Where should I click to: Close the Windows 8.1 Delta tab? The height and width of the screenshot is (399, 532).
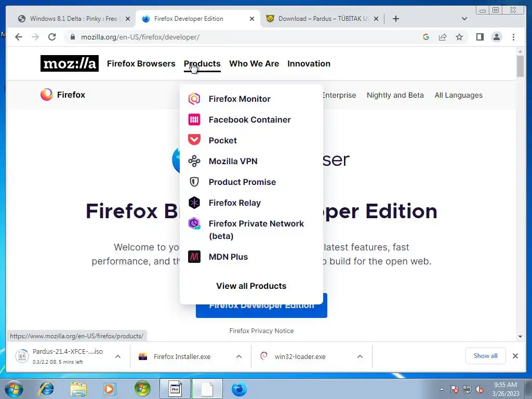[128, 19]
